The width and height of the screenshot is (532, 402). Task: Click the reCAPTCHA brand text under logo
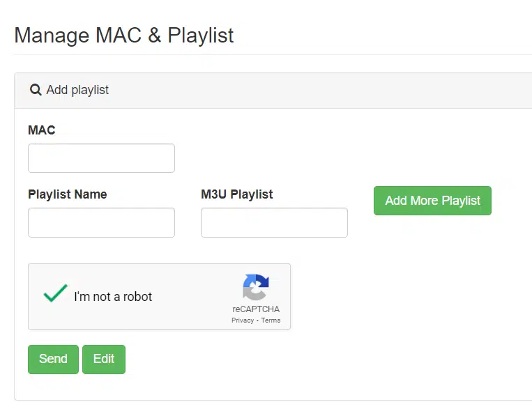[x=256, y=309]
